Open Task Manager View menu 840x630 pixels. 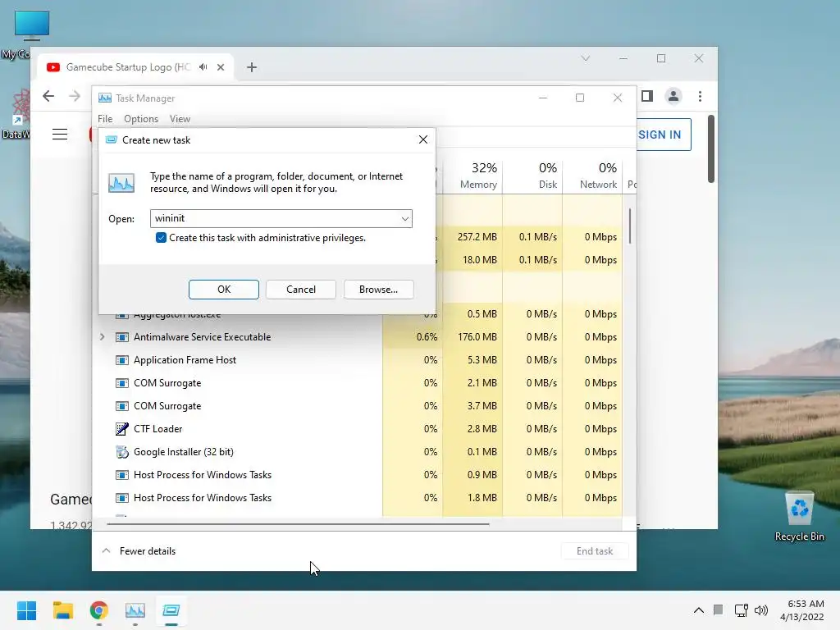(x=180, y=119)
